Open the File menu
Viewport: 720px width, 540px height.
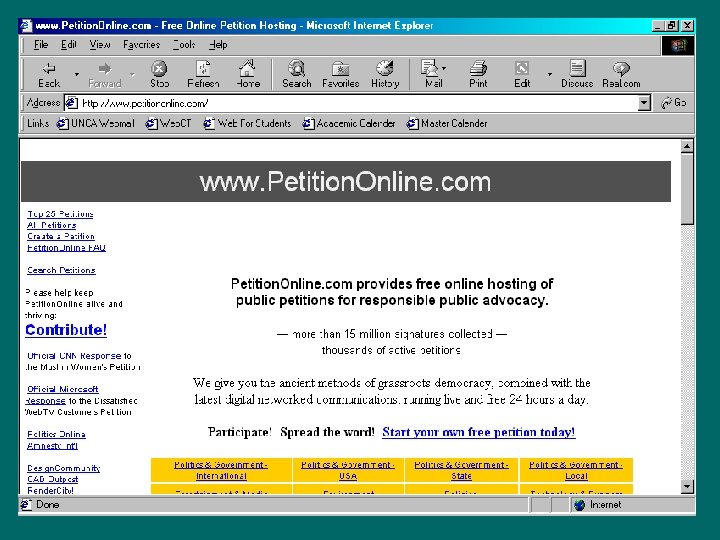tap(41, 45)
